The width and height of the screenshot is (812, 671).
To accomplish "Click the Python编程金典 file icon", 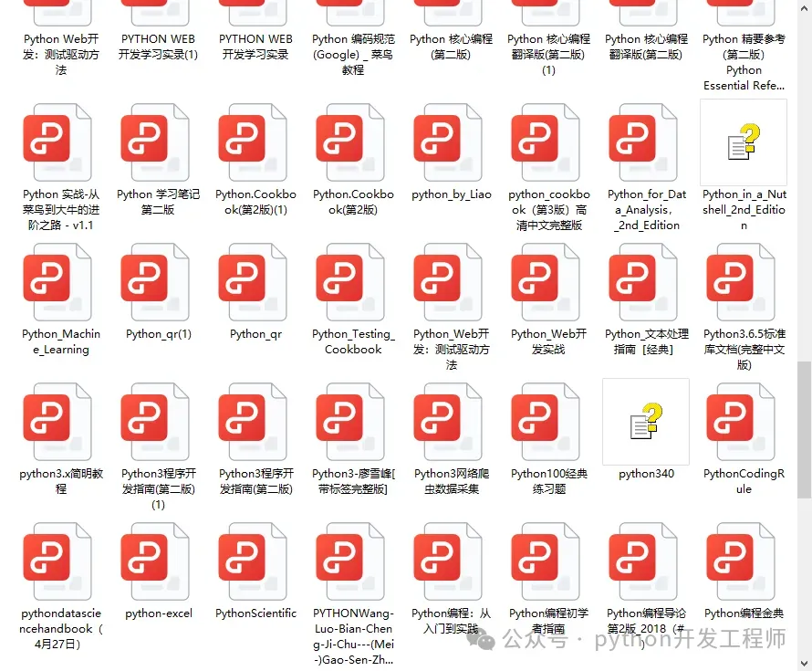I will click(x=741, y=561).
